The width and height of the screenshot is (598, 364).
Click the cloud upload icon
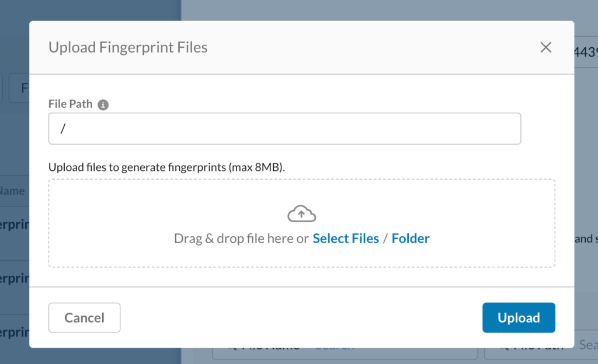coord(302,213)
